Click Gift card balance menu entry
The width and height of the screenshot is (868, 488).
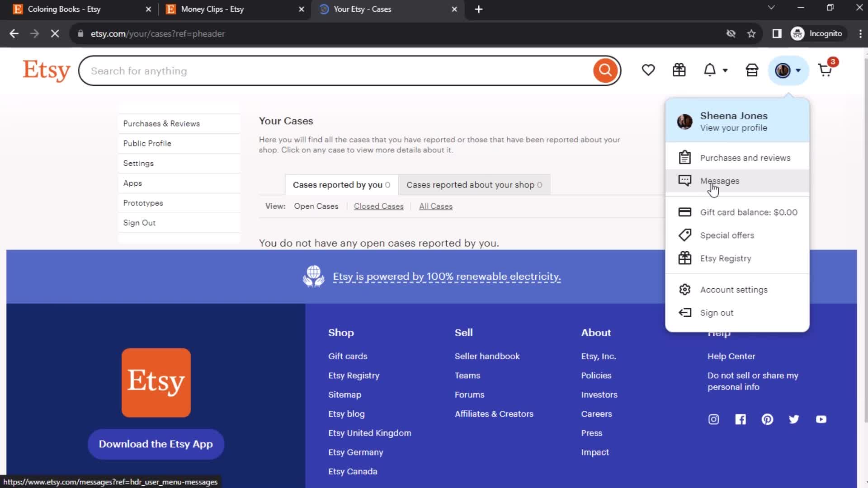(x=737, y=212)
